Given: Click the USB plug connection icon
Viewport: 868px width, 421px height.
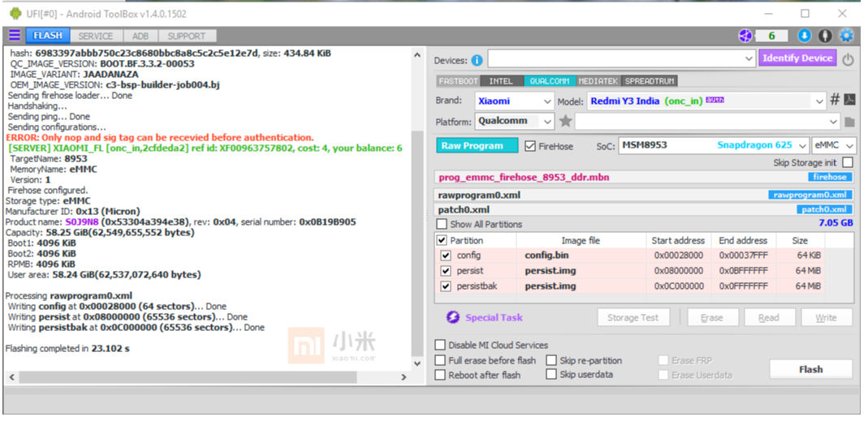Looking at the screenshot, I should [825, 36].
